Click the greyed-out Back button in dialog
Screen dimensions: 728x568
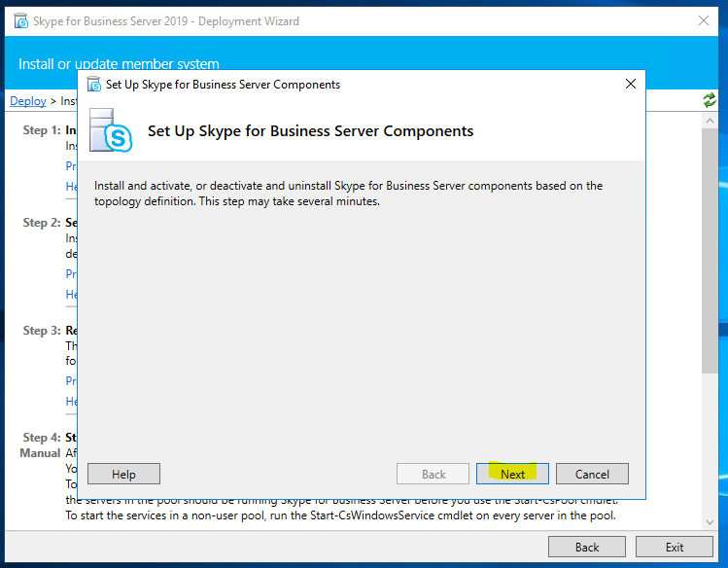point(433,474)
